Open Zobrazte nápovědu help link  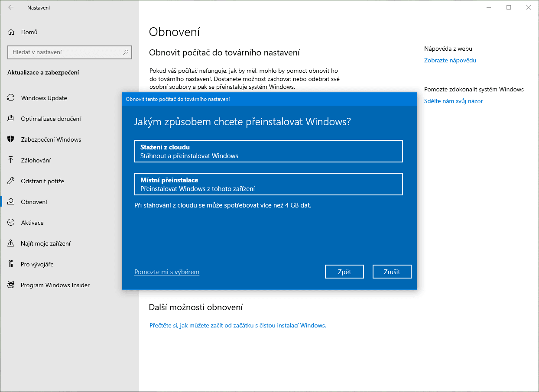[x=450, y=60]
